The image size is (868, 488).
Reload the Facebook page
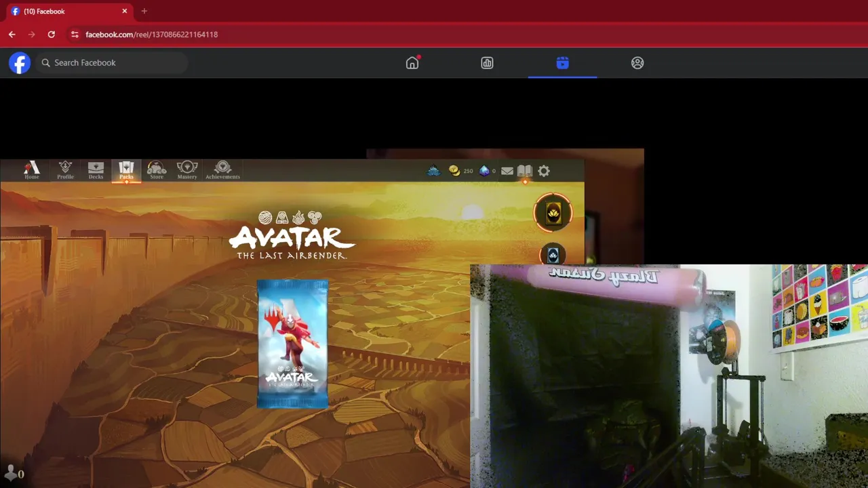tap(51, 34)
